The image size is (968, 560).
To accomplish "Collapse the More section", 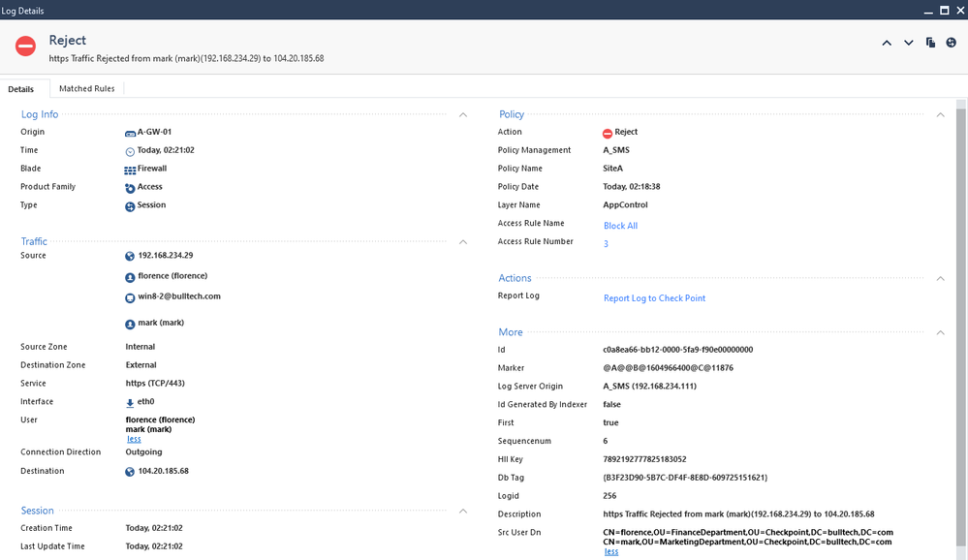I will pyautogui.click(x=940, y=332).
